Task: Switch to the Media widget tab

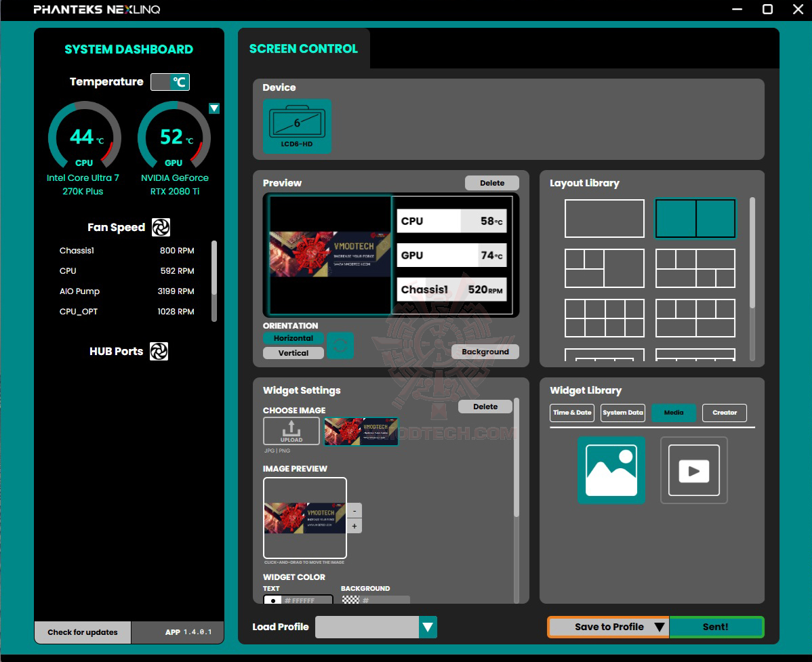Action: [673, 413]
